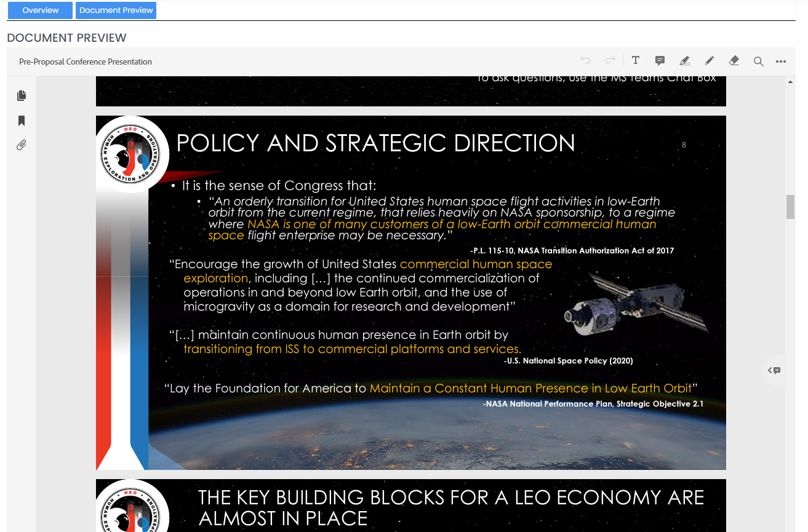Redo the last annotation

coord(610,60)
